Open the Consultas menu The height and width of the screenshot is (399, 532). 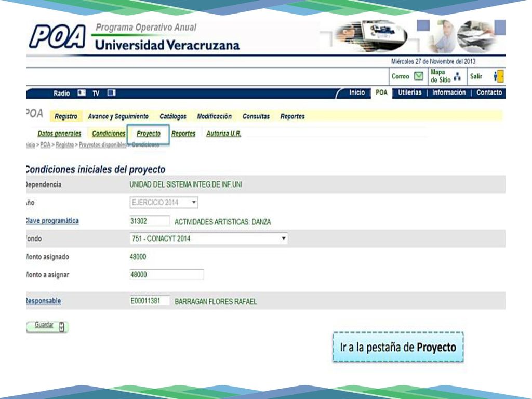(x=256, y=116)
